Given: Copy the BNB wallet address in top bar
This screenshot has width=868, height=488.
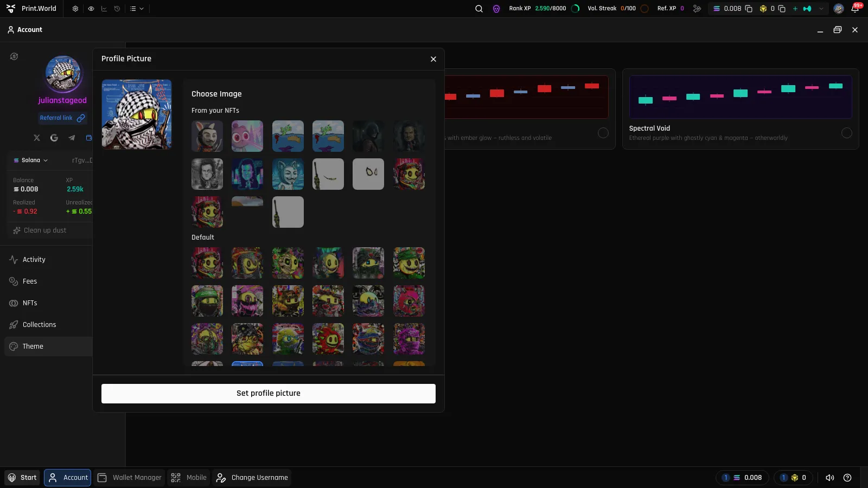Looking at the screenshot, I should (782, 9).
